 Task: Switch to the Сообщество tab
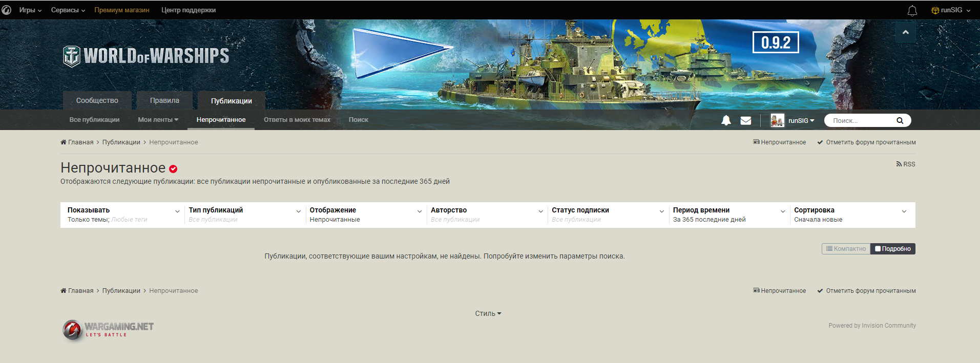point(97,100)
